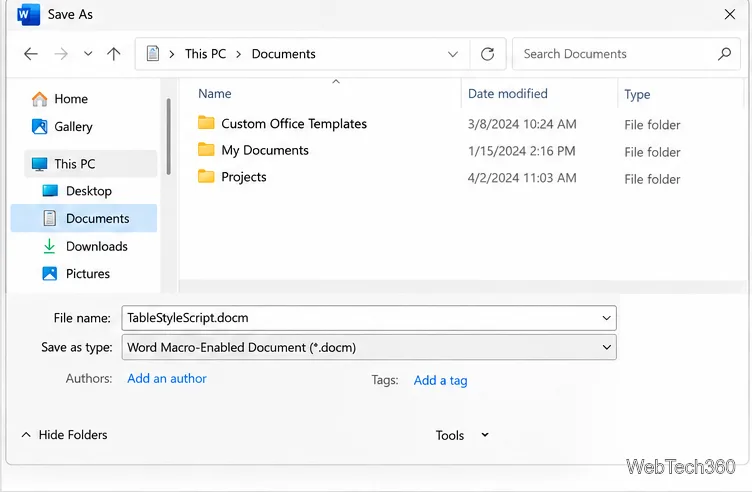752x492 pixels.
Task: Open Pictures in the navigation pane
Action: [x=88, y=274]
